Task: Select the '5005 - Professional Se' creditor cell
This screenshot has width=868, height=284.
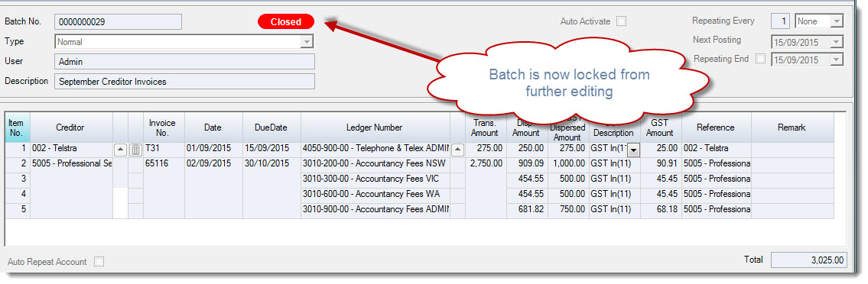Action: pyautogui.click(x=71, y=164)
